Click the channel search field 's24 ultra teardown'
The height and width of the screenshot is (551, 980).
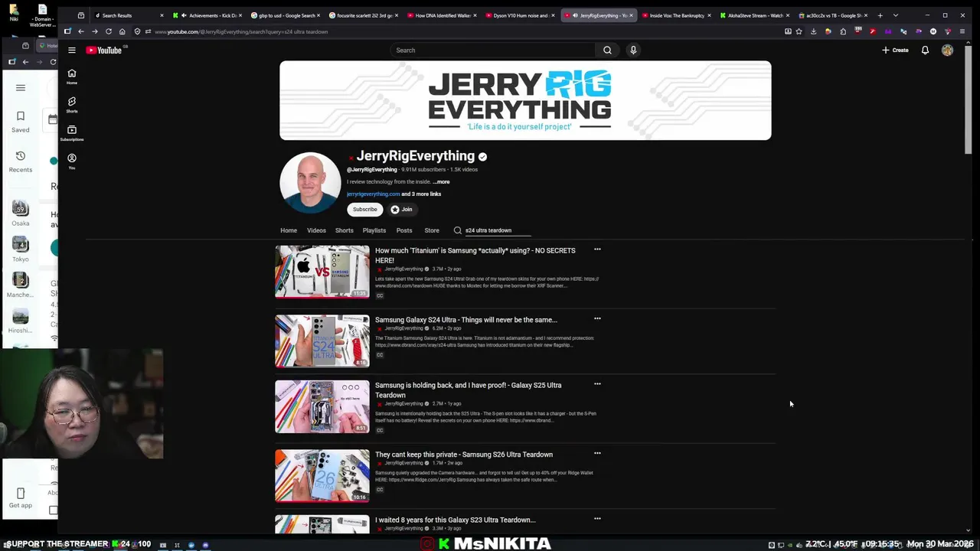tap(498, 230)
